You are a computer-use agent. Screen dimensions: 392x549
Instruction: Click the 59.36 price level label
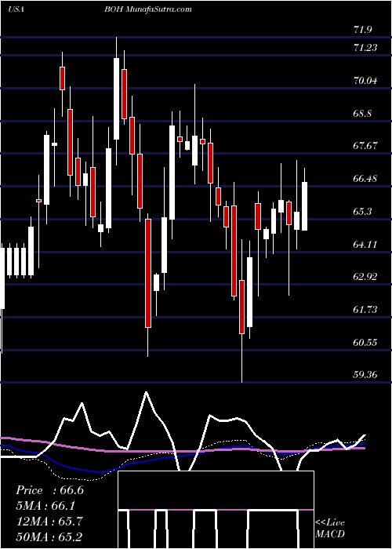click(x=365, y=375)
